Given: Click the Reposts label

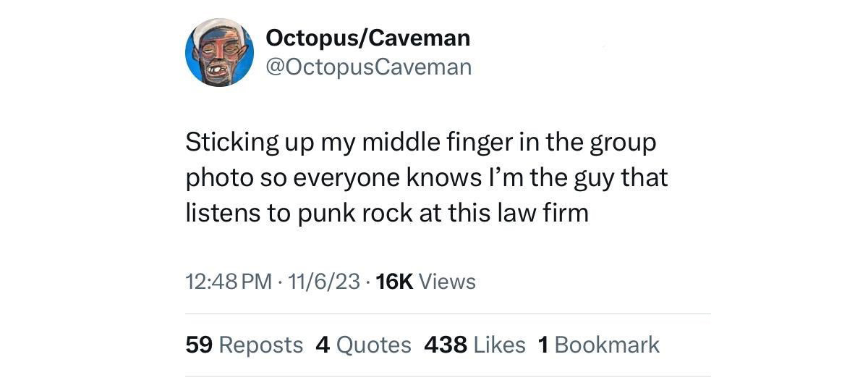Looking at the screenshot, I should (260, 345).
